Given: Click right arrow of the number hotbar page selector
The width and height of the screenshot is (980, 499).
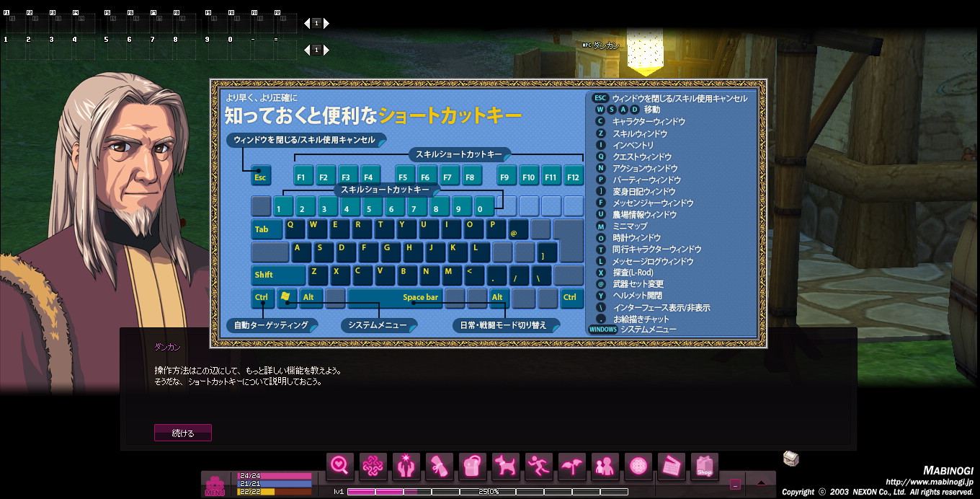Looking at the screenshot, I should click(326, 50).
